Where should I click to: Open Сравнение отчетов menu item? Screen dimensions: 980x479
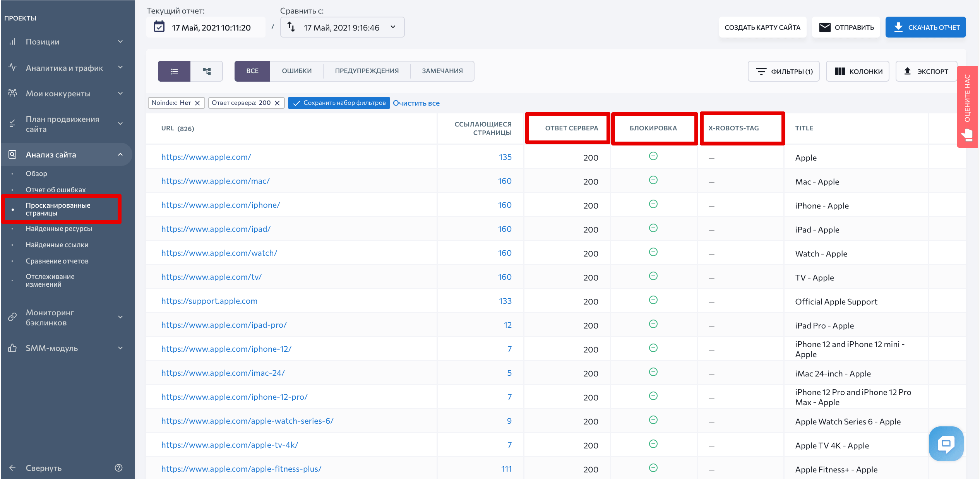57,261
